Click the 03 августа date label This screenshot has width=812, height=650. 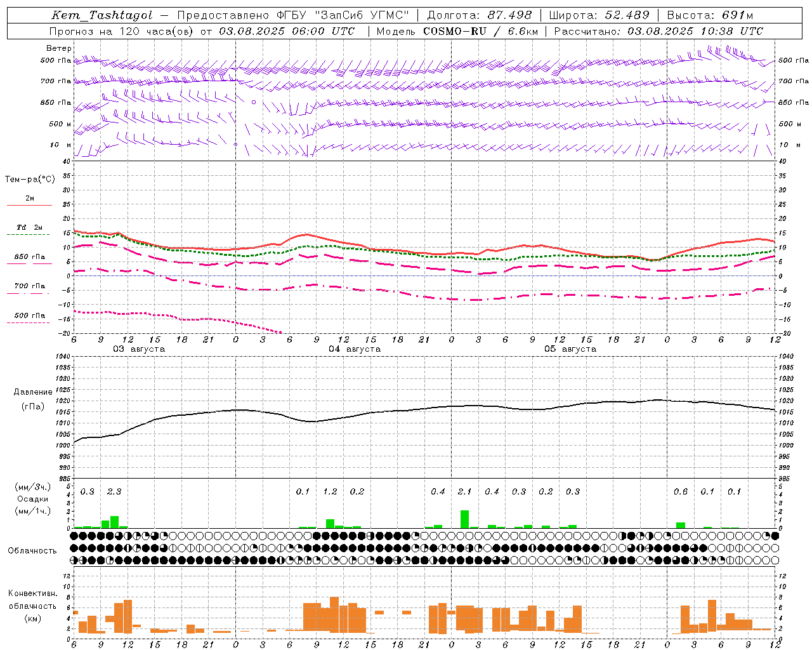(139, 349)
